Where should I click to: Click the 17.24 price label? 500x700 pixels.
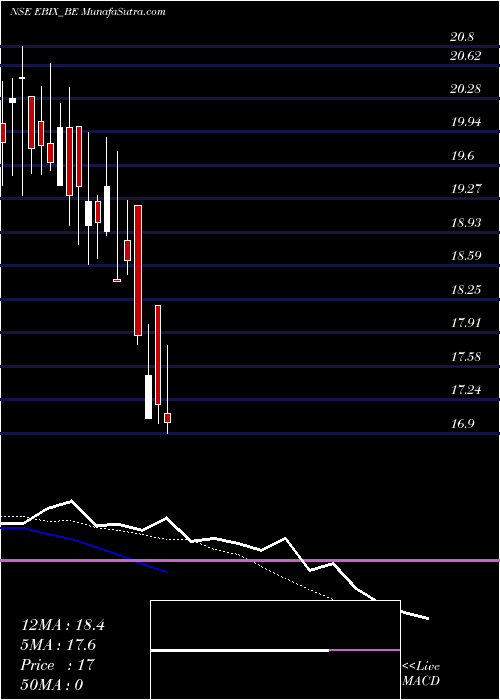466,390
